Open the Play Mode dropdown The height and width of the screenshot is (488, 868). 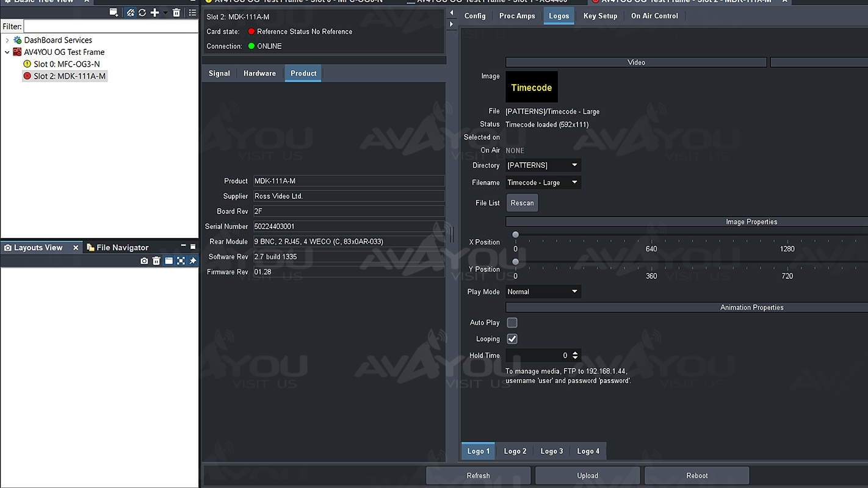coord(543,292)
